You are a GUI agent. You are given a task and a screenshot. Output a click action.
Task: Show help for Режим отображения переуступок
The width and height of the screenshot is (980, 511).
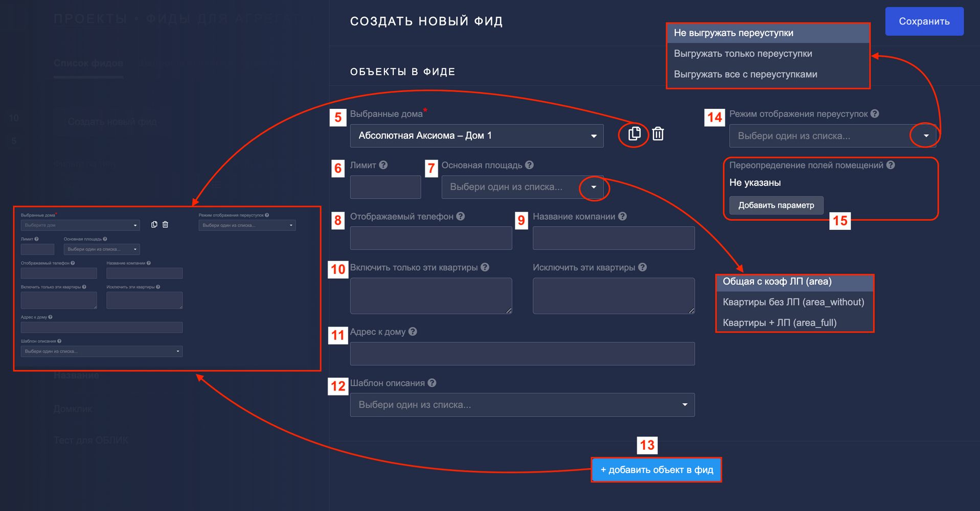click(x=875, y=114)
